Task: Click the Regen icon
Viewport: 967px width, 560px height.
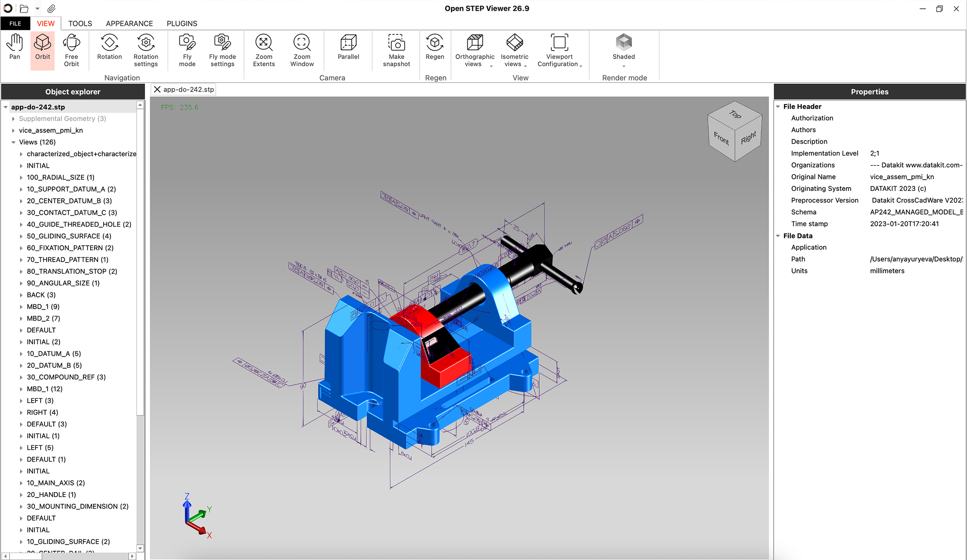Action: click(x=435, y=43)
